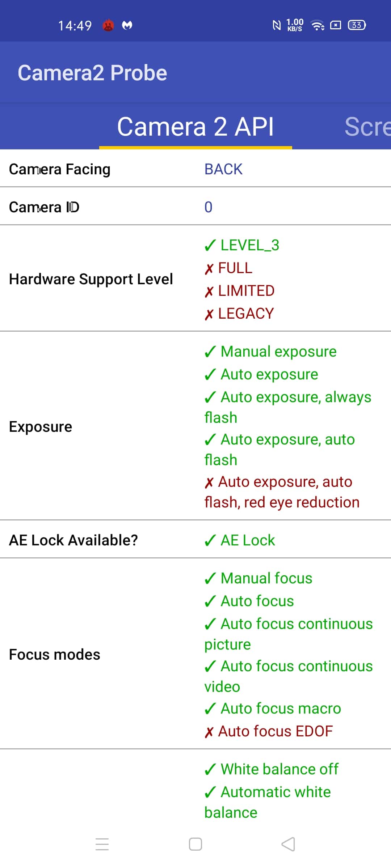Tap the Camera ID value 0

209,207
